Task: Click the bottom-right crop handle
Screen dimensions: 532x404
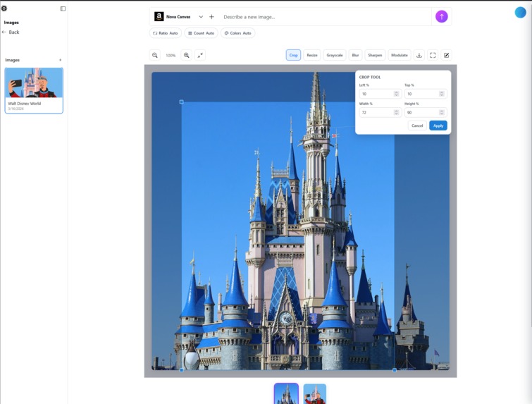Action: [x=395, y=370]
